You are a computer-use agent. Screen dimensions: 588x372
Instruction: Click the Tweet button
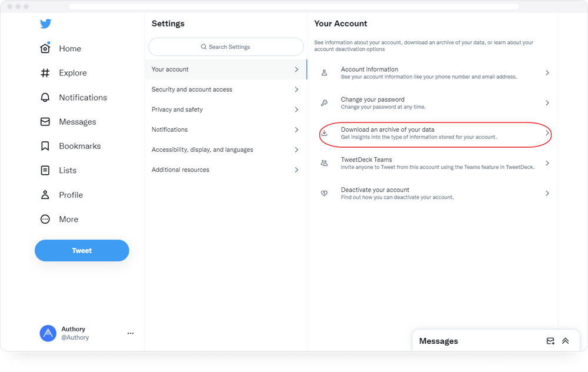click(x=82, y=250)
